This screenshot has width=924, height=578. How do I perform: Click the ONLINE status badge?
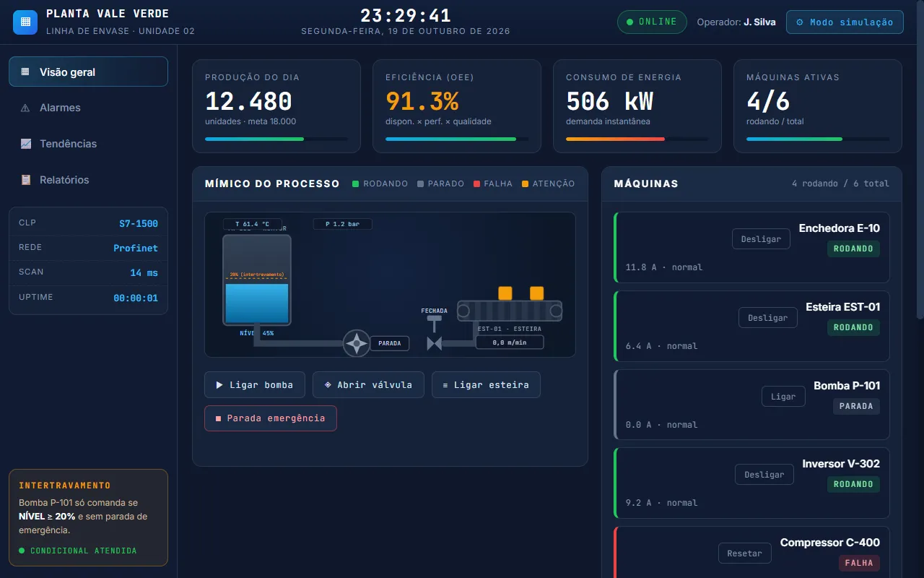click(x=652, y=22)
